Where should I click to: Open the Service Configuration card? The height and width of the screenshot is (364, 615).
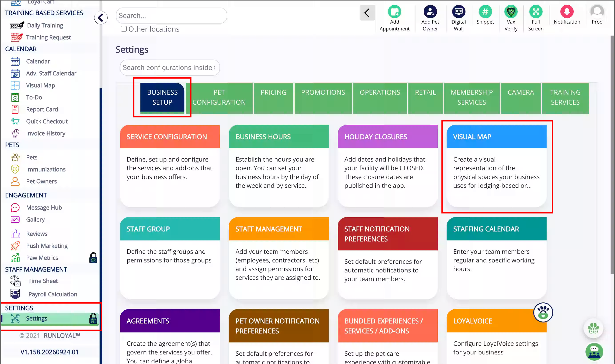(x=170, y=166)
